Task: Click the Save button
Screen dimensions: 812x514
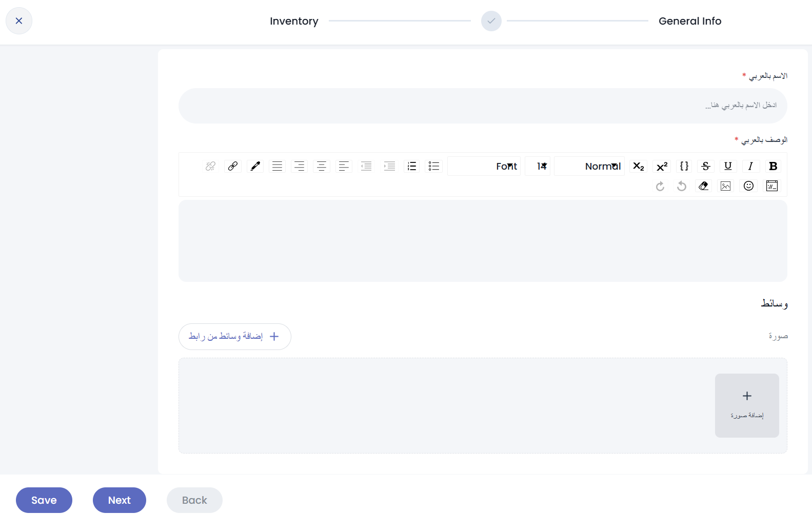Action: coord(44,500)
